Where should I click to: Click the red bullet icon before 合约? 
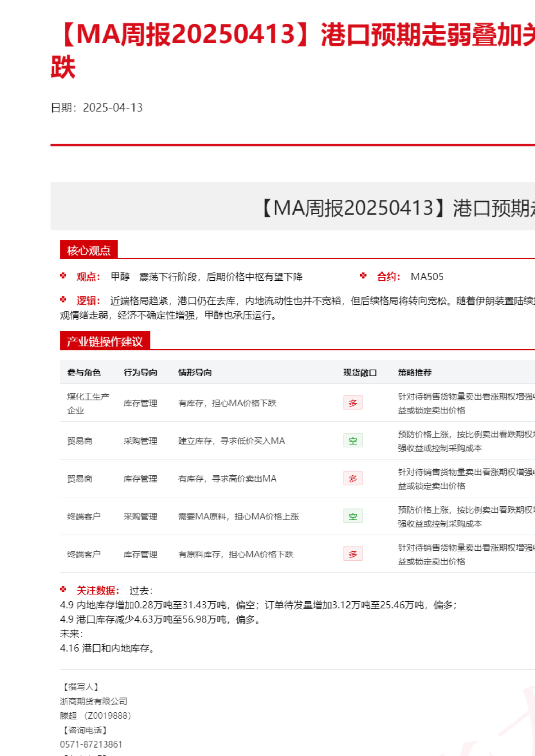(363, 276)
